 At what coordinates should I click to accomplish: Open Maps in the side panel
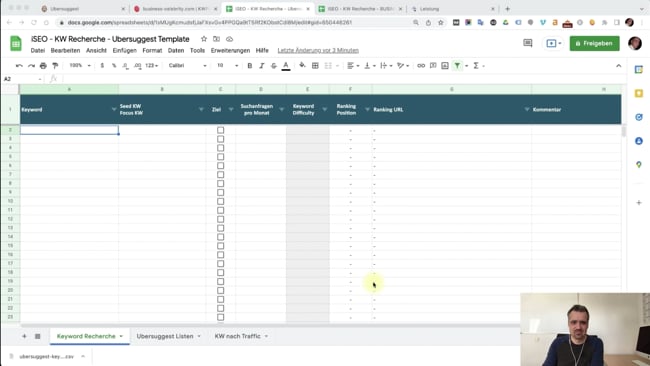coord(639,165)
